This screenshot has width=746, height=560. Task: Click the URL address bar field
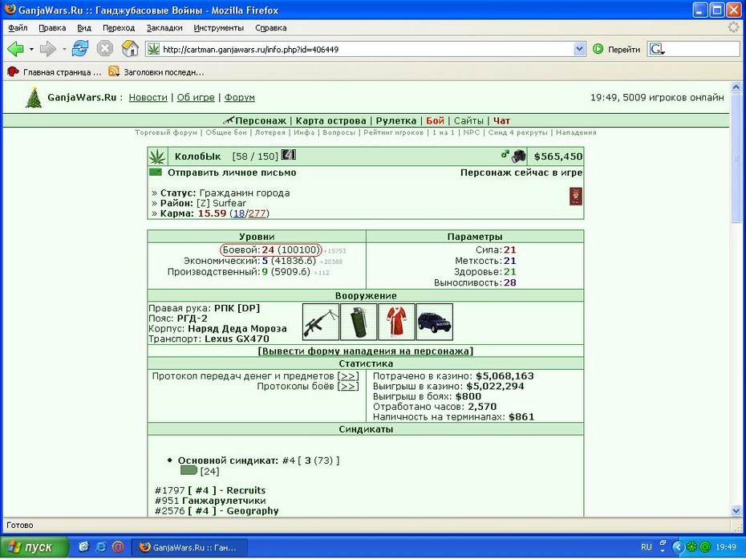click(367, 49)
